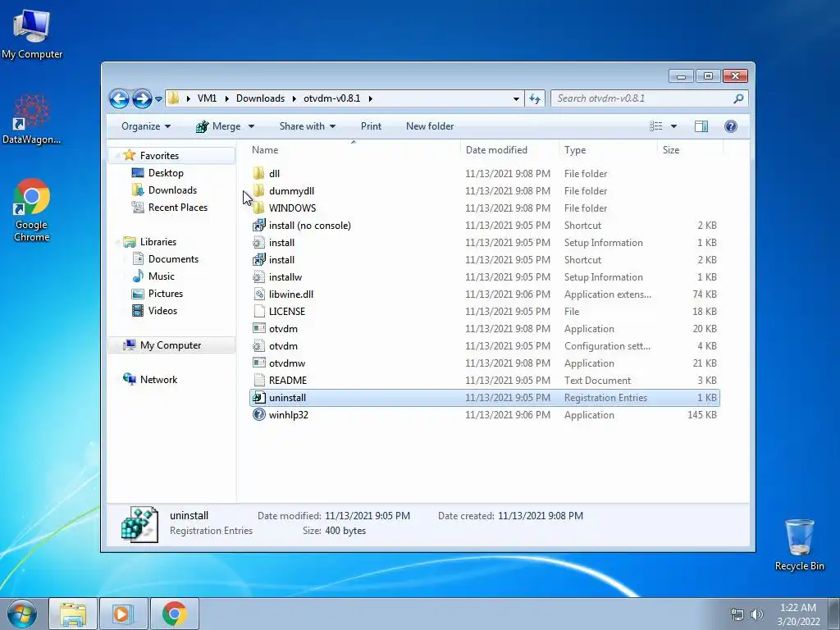
Task: Go forward with the Forward arrow button
Action: point(142,98)
